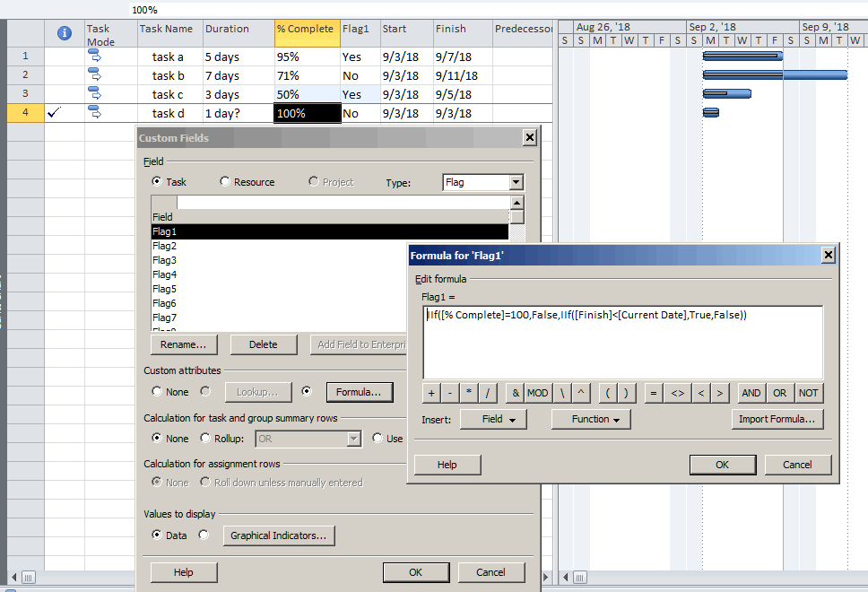The image size is (868, 592).
Task: Click the completed checkmark indicator for task d
Action: pyautogui.click(x=54, y=113)
